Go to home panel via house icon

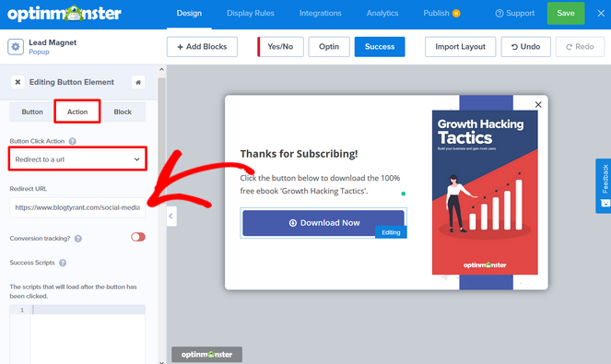click(x=138, y=82)
